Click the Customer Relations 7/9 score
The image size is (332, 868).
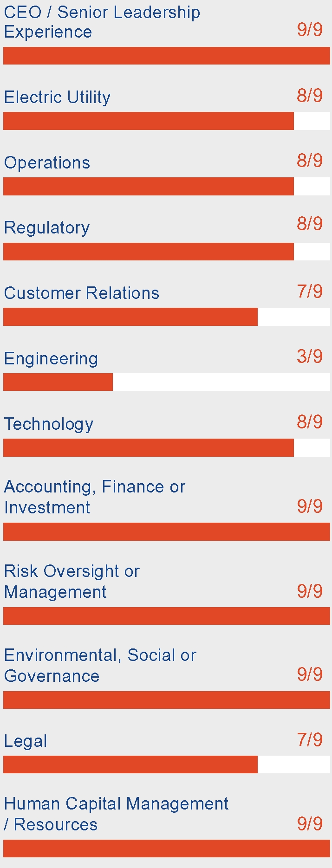[x=310, y=291]
